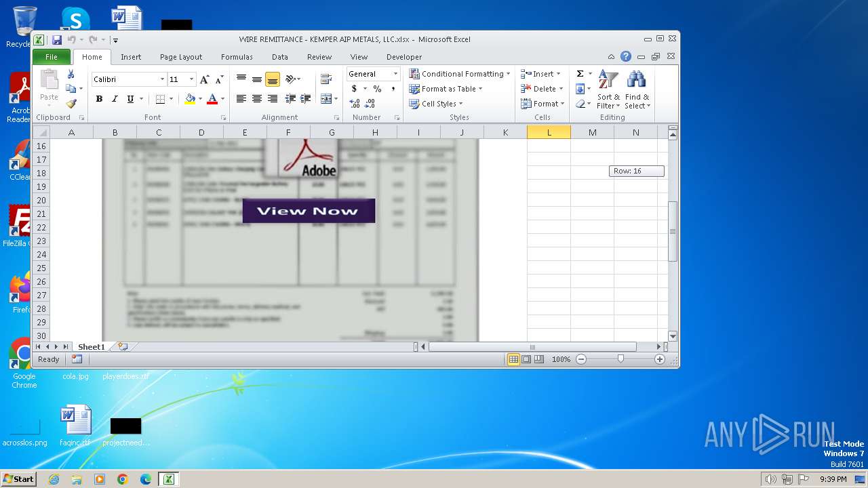Click the Borders icon
This screenshot has height=488, width=868.
tap(160, 99)
